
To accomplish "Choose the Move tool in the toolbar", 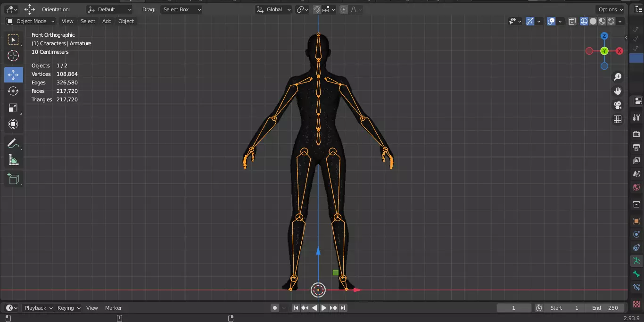I will click(x=13, y=74).
